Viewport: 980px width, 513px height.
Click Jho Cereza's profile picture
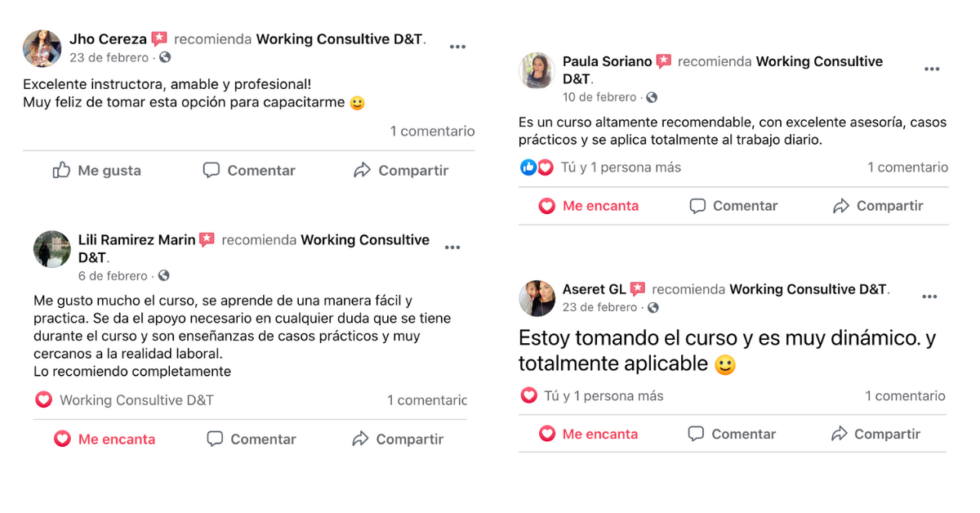click(x=42, y=48)
